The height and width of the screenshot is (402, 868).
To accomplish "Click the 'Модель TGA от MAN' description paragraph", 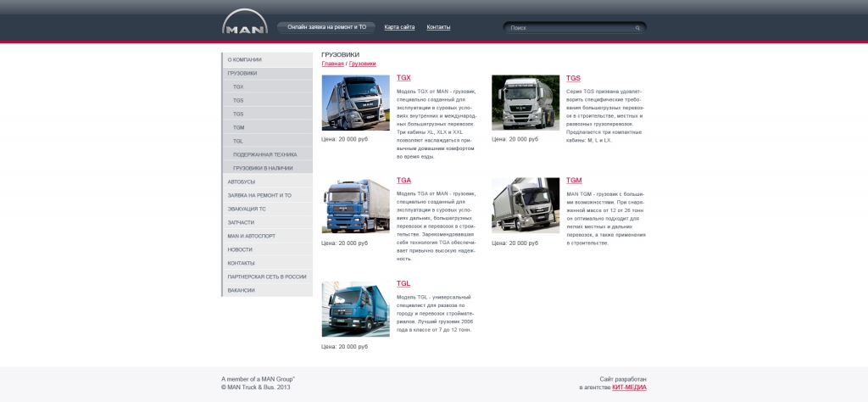I will [437, 226].
